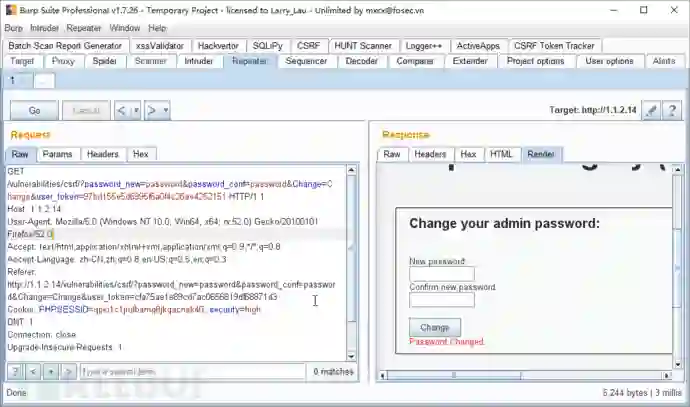This screenshot has height=407, width=690.
Task: Open the Comparer tab
Action: tap(415, 61)
